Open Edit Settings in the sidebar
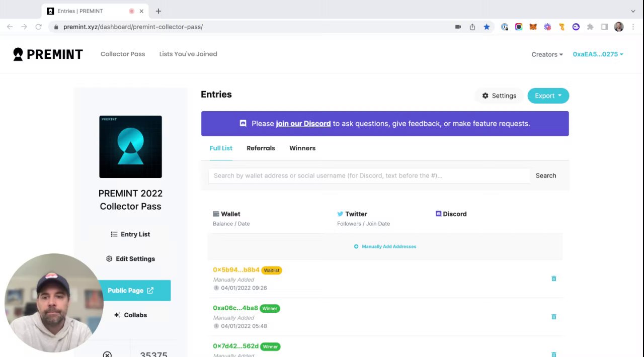The image size is (644, 357). pyautogui.click(x=130, y=258)
